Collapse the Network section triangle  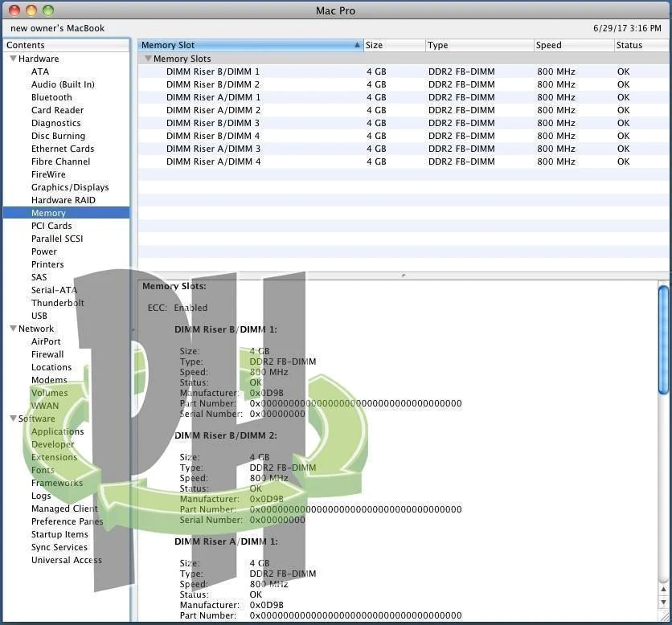13,329
